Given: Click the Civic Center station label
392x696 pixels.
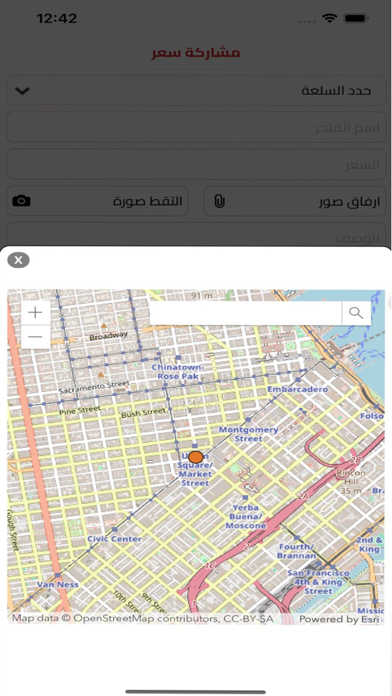Looking at the screenshot, I should pos(115,539).
